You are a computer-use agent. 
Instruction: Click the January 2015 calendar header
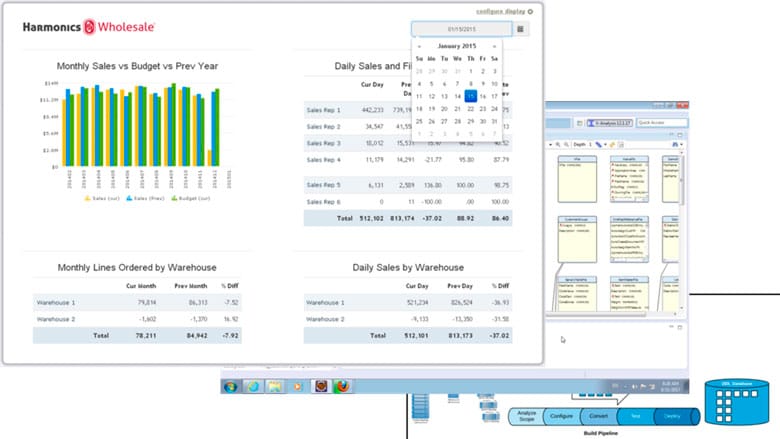point(457,46)
